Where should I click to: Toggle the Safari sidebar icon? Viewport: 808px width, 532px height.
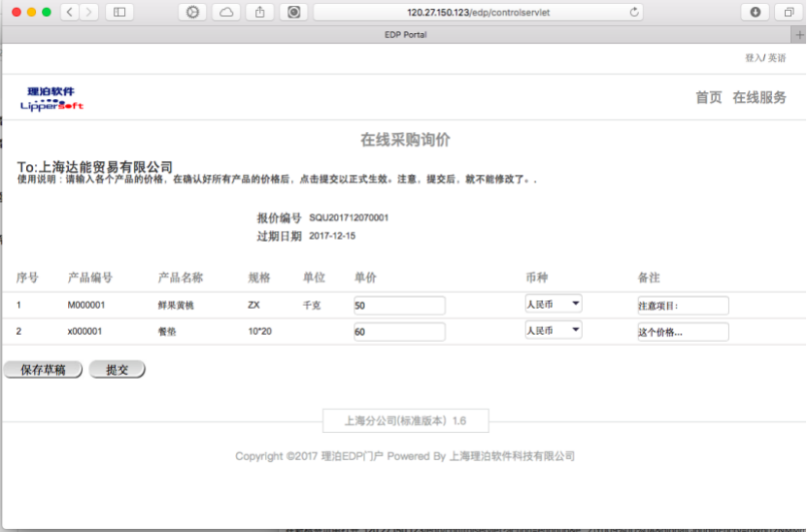[x=119, y=12]
